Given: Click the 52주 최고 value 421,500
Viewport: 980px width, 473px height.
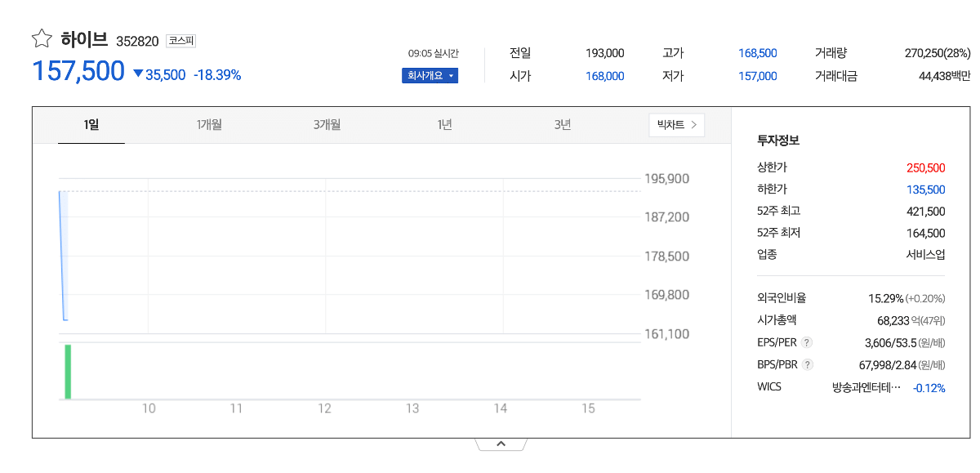Looking at the screenshot, I should (x=926, y=211).
